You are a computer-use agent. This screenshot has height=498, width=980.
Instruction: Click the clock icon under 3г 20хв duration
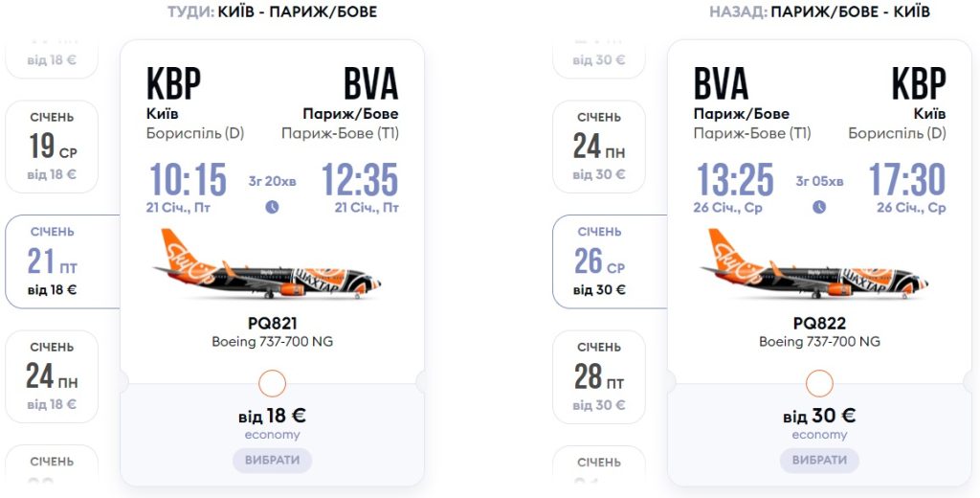(272, 207)
